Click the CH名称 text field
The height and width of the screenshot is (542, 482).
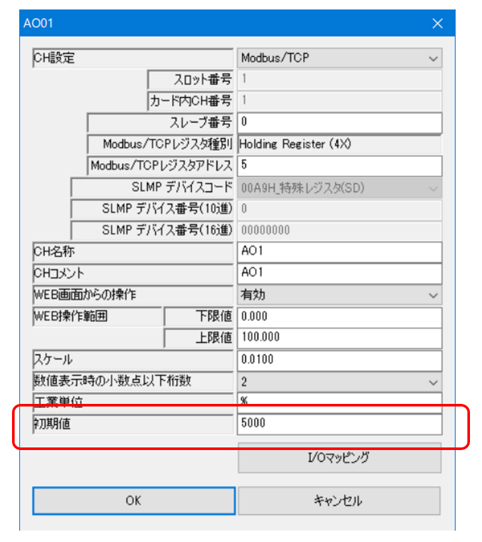tap(340, 252)
